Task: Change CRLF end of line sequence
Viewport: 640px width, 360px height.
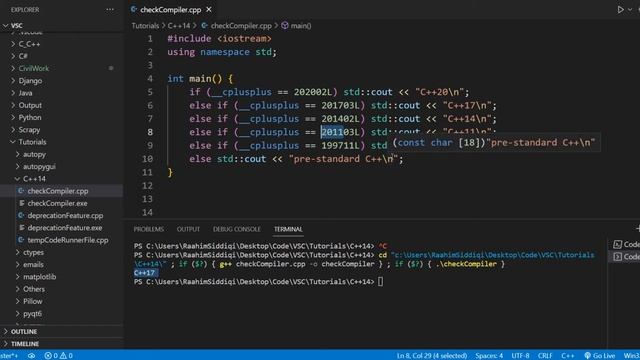Action: (x=545, y=356)
